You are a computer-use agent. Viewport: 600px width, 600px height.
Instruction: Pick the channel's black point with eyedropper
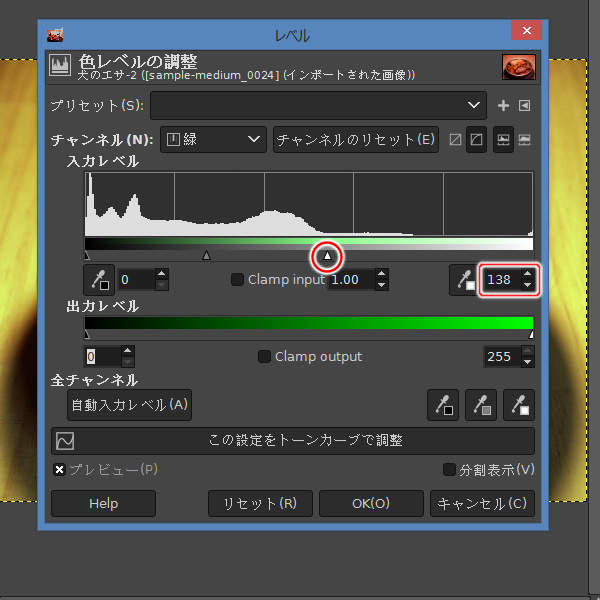(x=99, y=280)
